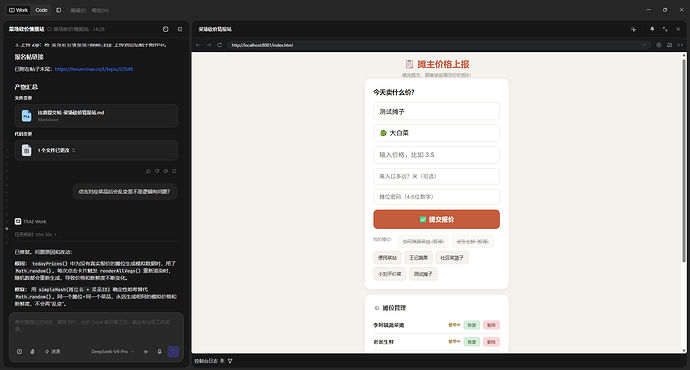
Task: Switch to the Code tab
Action: pos(41,10)
